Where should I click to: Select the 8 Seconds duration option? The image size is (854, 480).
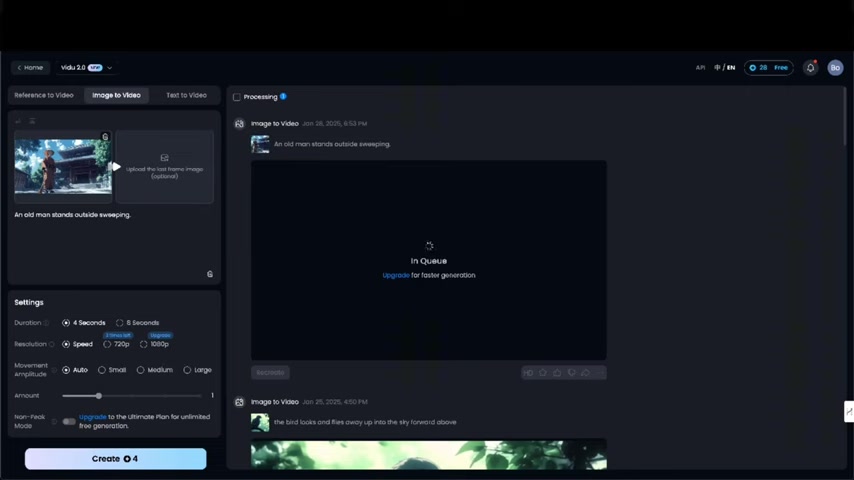(x=120, y=323)
